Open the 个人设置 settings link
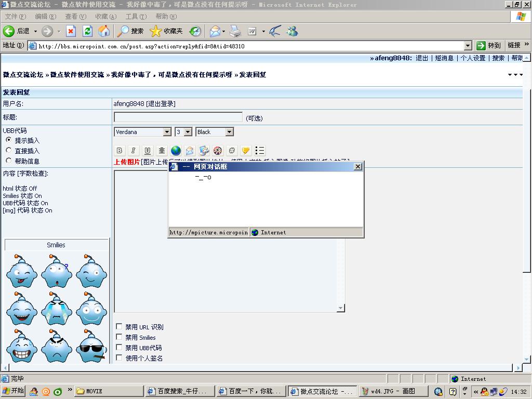Viewport: 532px width, 399px height. (473, 58)
